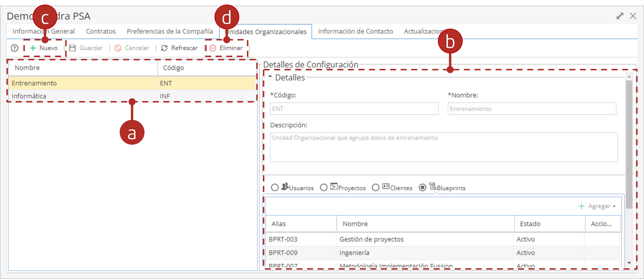
Task: Open Preferencias de la Compañía tab
Action: 170,31
